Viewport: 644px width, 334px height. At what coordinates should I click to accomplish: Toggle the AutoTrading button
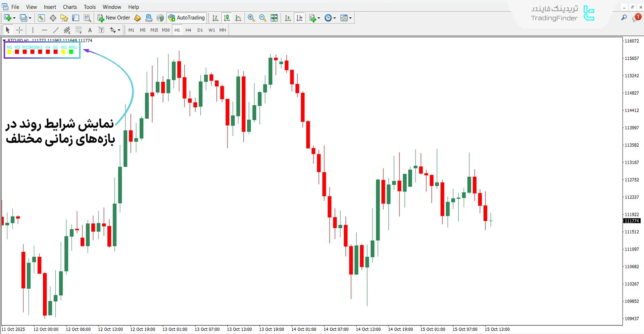(187, 18)
